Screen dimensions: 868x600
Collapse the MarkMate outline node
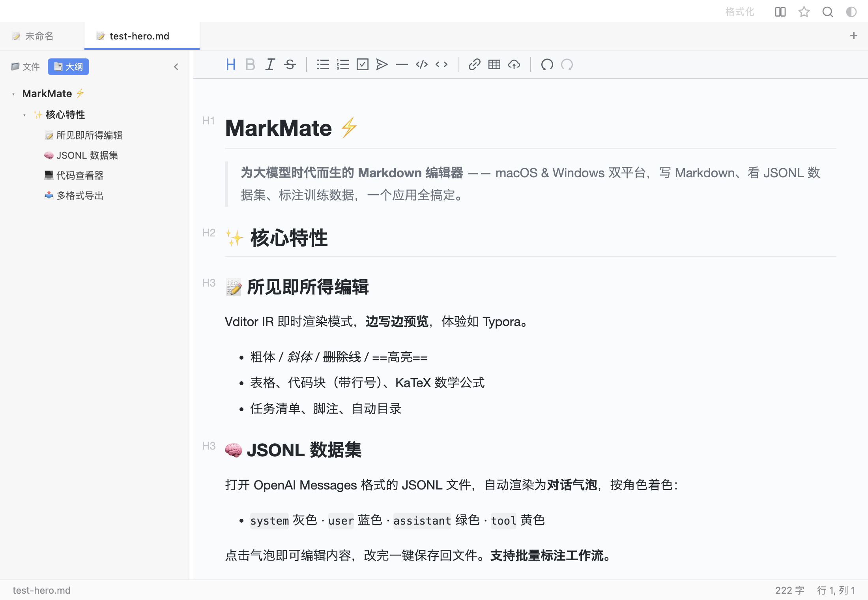(x=13, y=94)
